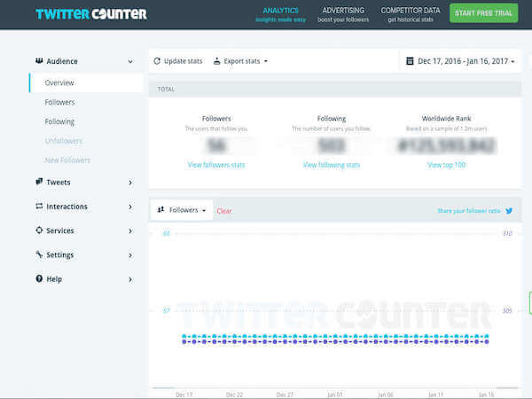Click the Interactions arrows icon
This screenshot has height=399, width=532.
click(x=39, y=207)
